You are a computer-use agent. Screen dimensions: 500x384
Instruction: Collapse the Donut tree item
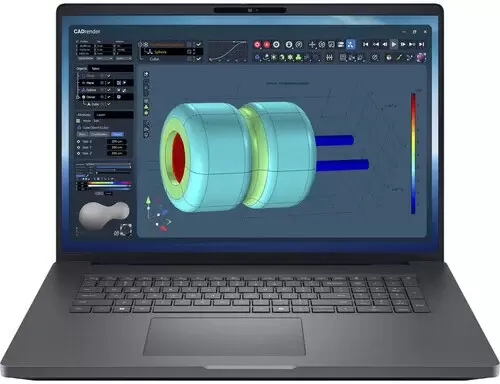point(78,97)
